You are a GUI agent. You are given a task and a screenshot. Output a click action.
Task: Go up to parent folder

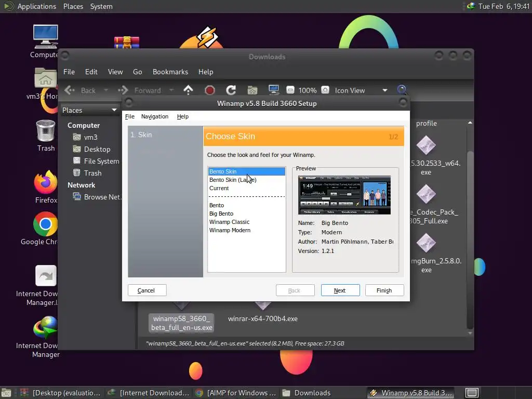tap(188, 90)
